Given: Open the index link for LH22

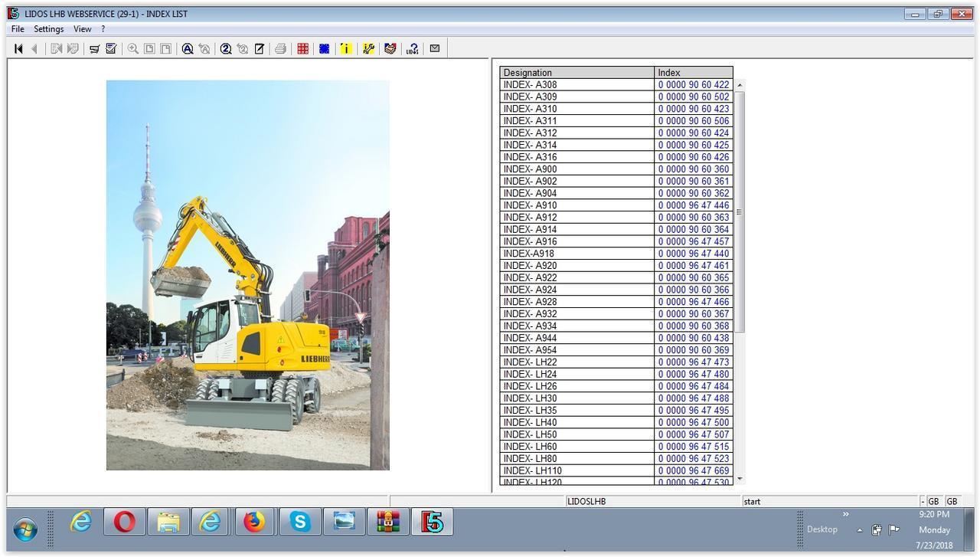Looking at the screenshot, I should (x=693, y=362).
